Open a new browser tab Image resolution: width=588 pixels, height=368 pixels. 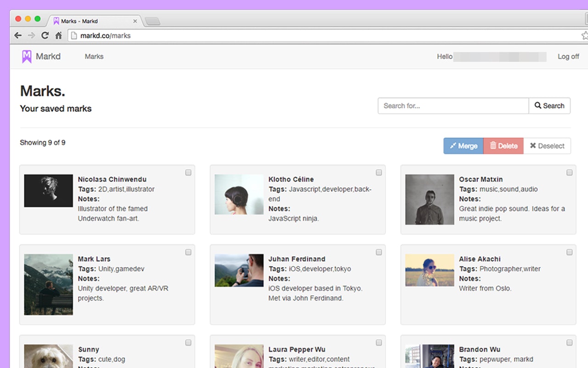coord(152,21)
